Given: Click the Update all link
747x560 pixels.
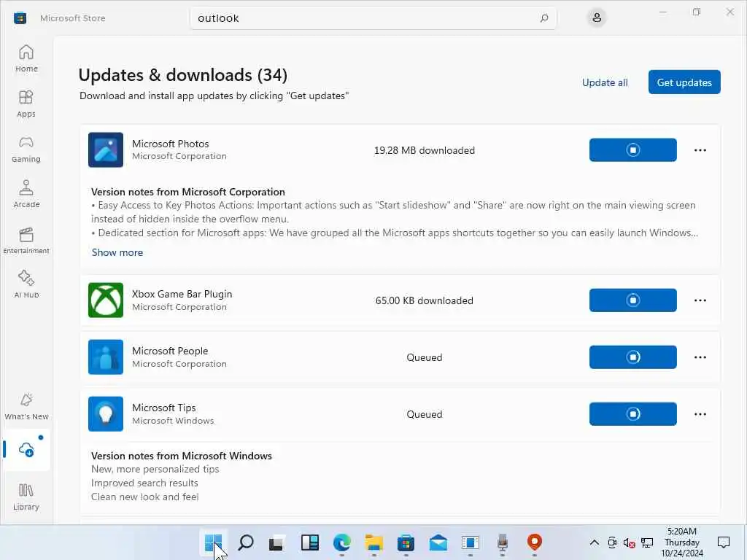Looking at the screenshot, I should [x=605, y=82].
